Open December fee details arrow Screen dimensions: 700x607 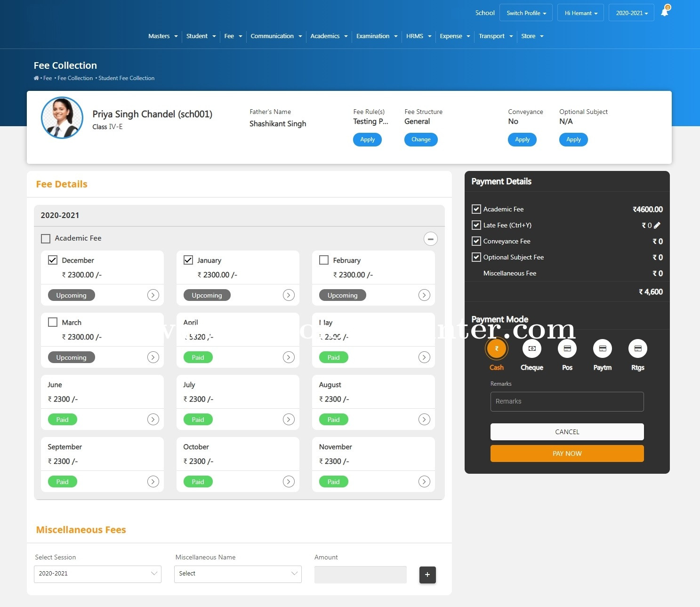click(x=153, y=295)
